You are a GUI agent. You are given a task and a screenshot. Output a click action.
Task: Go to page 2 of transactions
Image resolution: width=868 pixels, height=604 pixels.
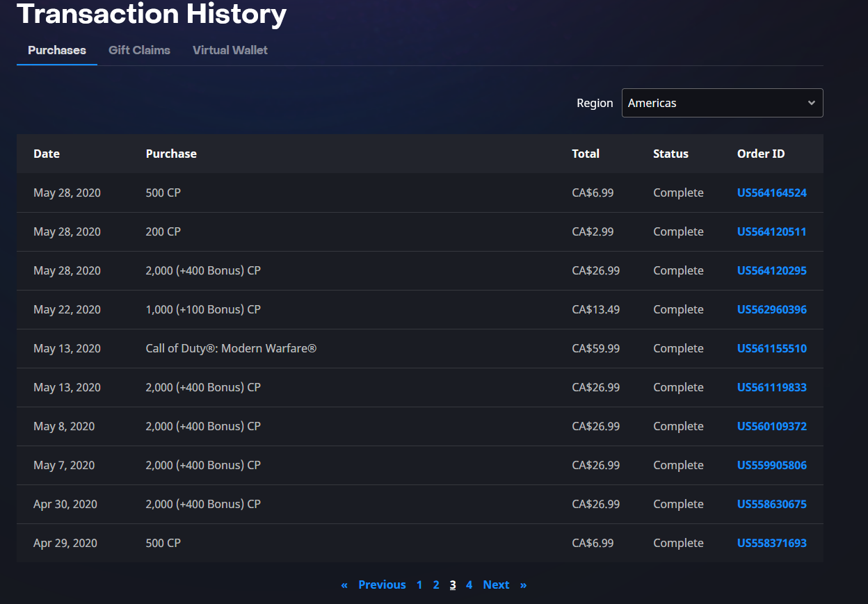436,585
